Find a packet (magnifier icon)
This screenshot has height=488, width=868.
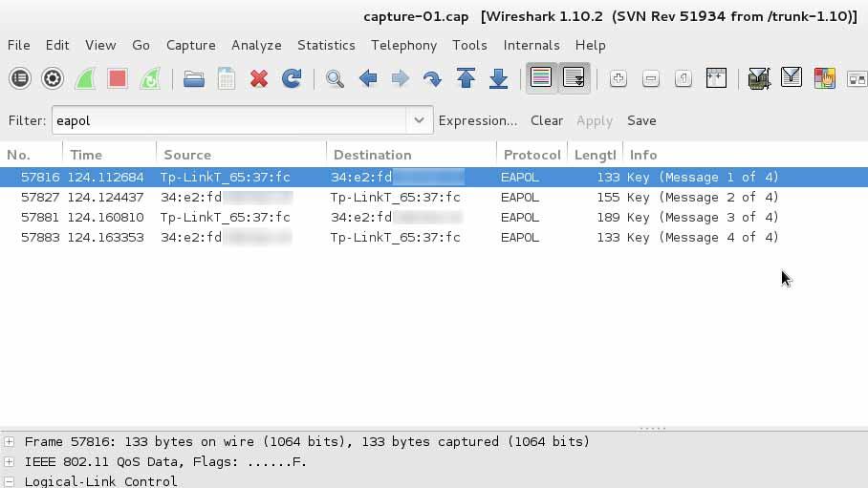tap(335, 78)
